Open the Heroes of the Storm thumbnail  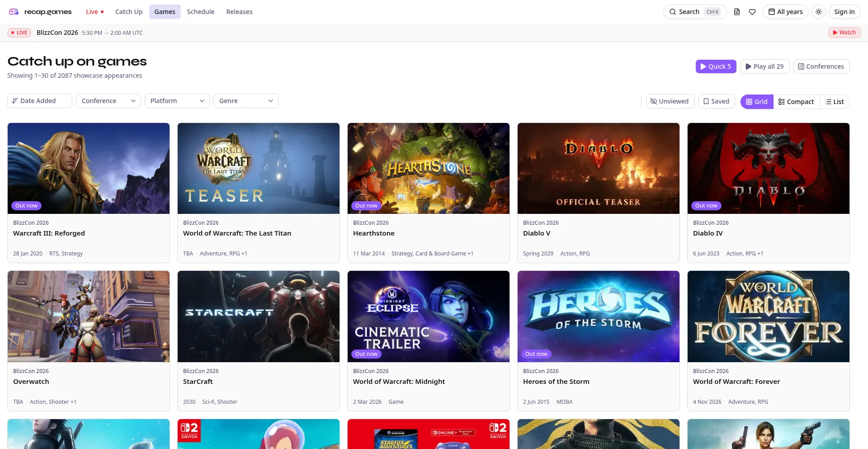599,317
